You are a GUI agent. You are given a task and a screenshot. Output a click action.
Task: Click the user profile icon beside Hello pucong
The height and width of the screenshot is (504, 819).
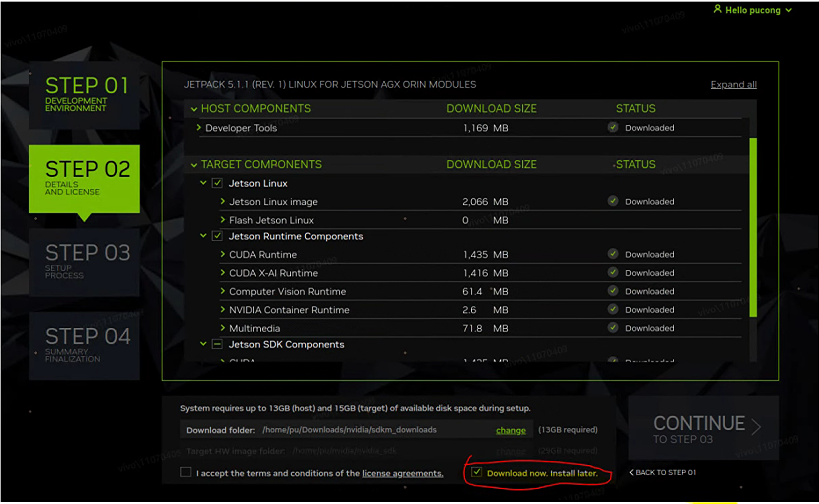tap(718, 9)
